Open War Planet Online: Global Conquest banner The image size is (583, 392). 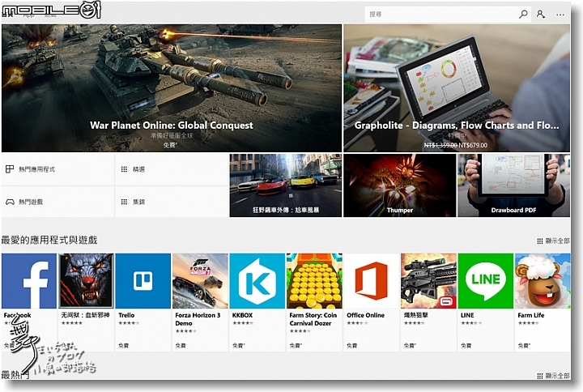172,88
